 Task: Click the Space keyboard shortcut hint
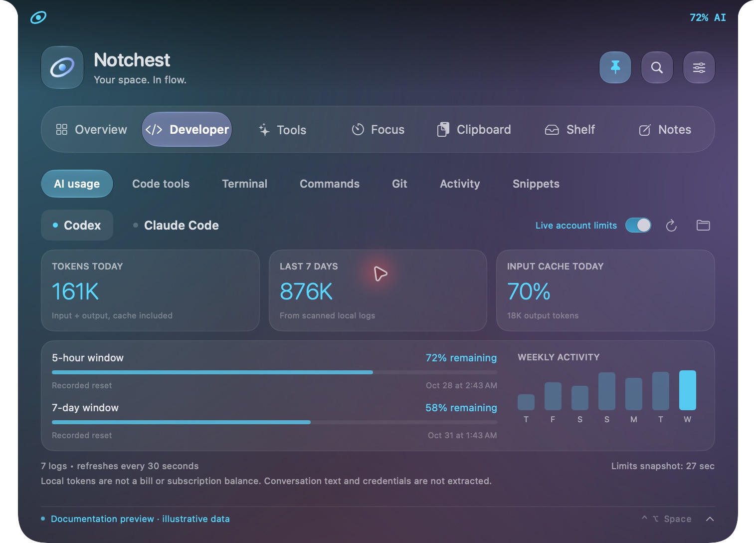tap(667, 519)
